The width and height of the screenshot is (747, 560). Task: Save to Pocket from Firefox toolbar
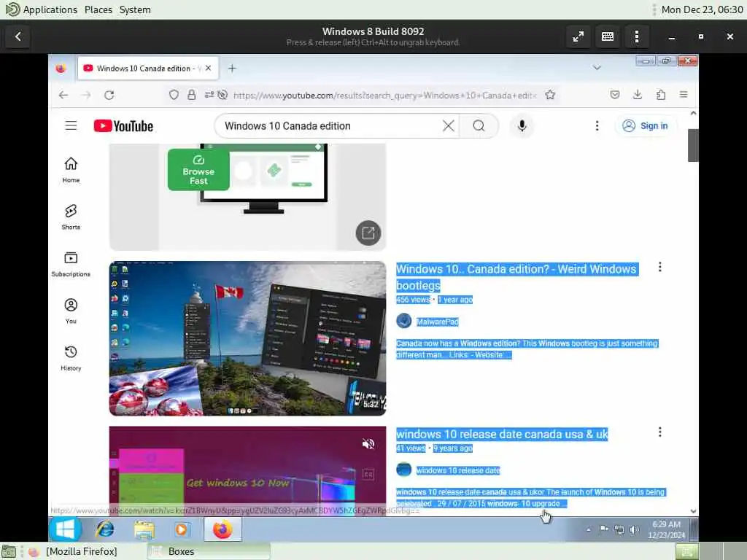pyautogui.click(x=615, y=95)
